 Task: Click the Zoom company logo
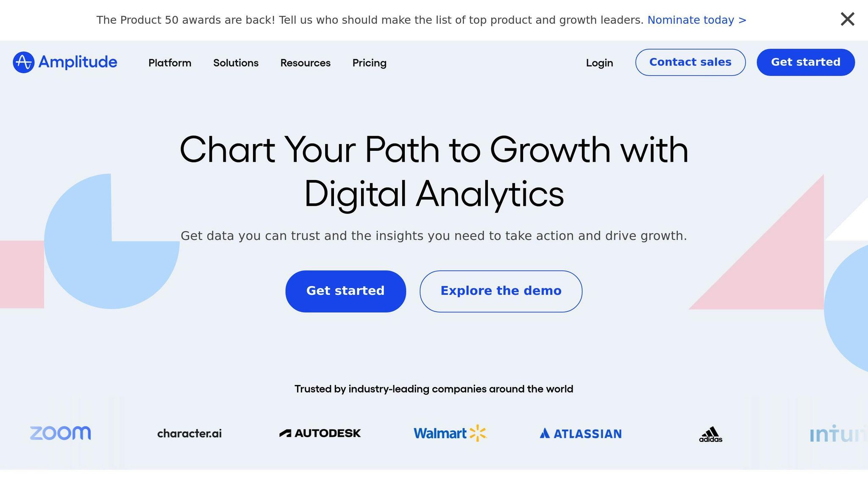(x=60, y=433)
